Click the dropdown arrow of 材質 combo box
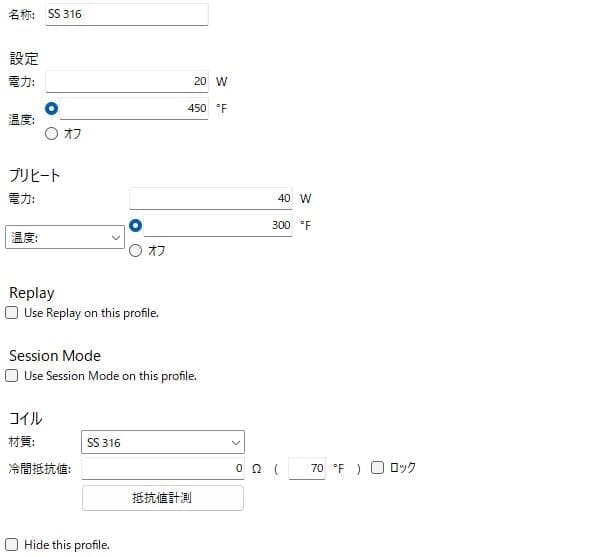This screenshot has width=609, height=557. click(x=235, y=443)
